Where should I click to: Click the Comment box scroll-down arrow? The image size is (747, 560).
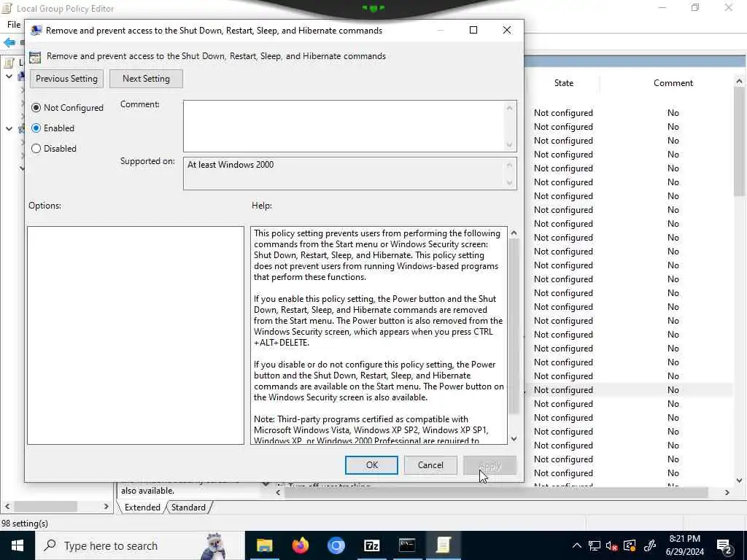(510, 145)
